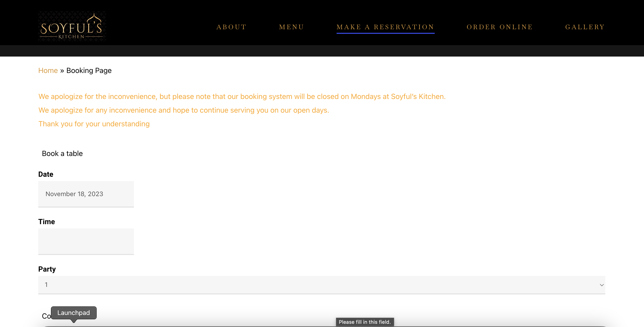Click the 'Booking Page' breadcrumb text

89,71
